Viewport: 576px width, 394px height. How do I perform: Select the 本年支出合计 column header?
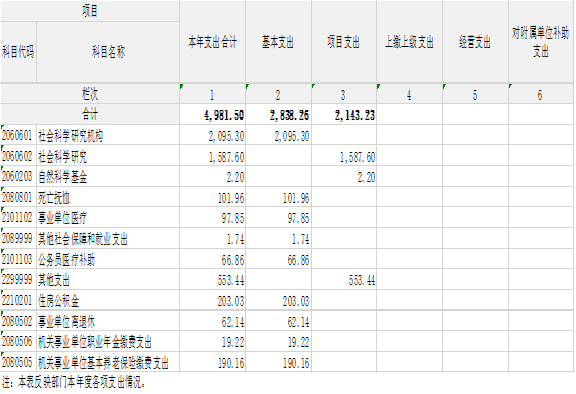click(x=212, y=41)
